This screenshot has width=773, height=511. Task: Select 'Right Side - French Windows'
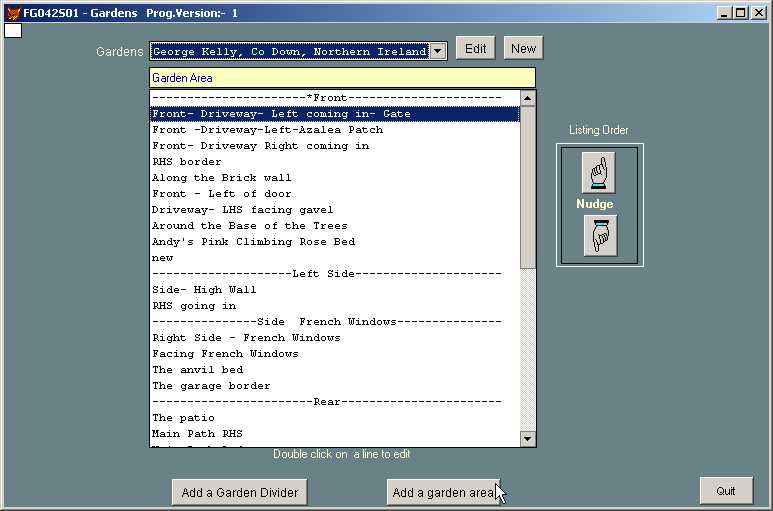tap(335, 338)
